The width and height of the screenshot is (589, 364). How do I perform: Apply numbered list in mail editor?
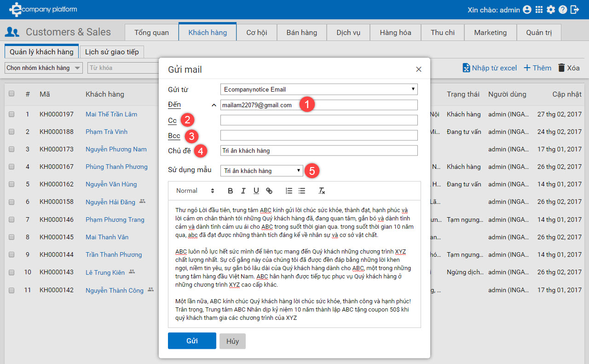(x=289, y=191)
